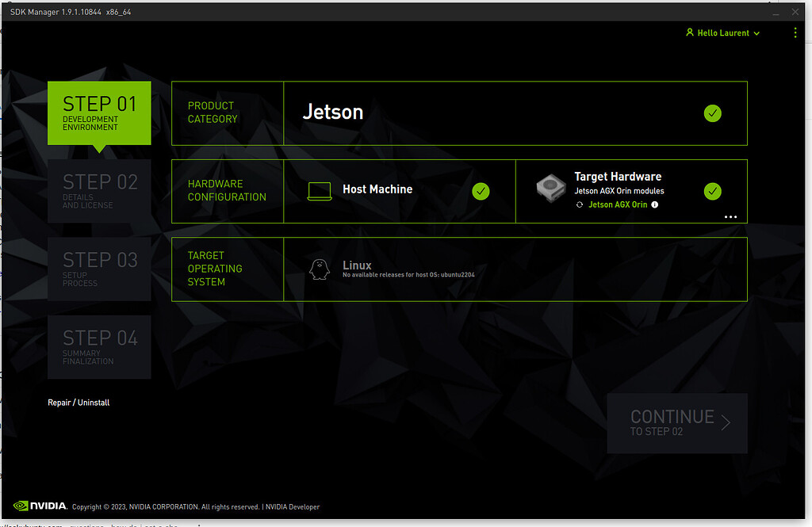
Task: Expand the Jetson AGX Orin device selector
Action: coord(618,204)
